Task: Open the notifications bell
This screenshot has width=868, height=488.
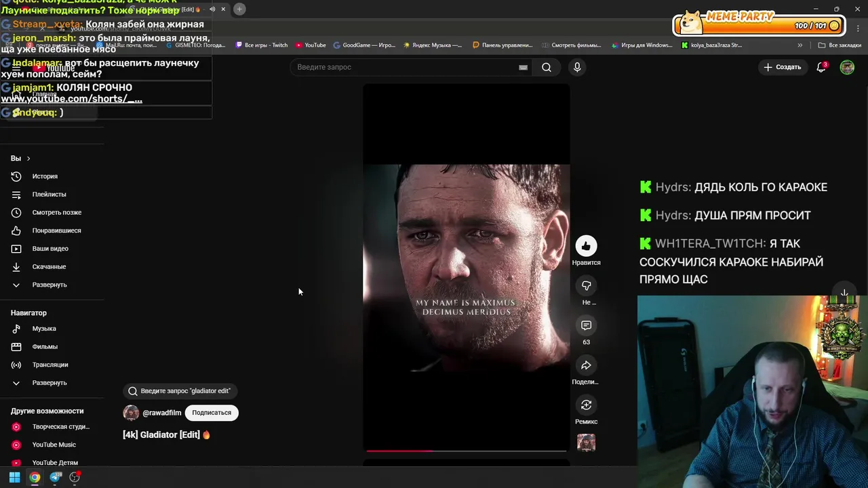Action: coord(821,67)
